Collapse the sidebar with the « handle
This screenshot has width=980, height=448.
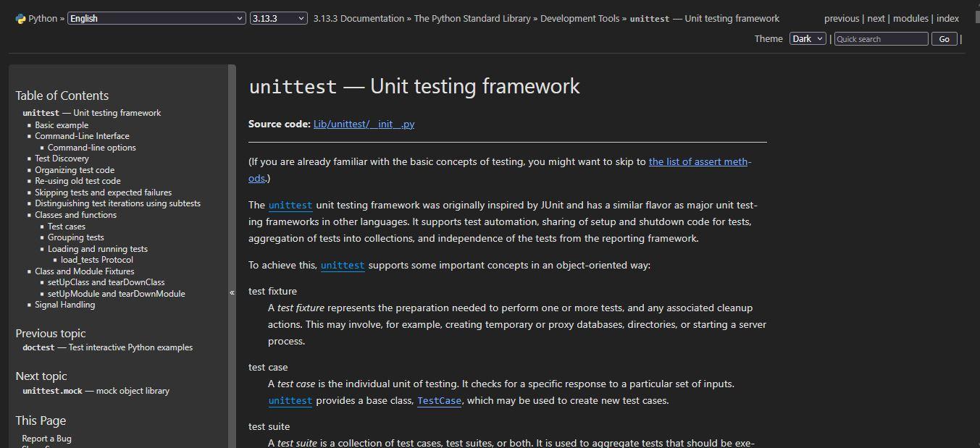[232, 292]
